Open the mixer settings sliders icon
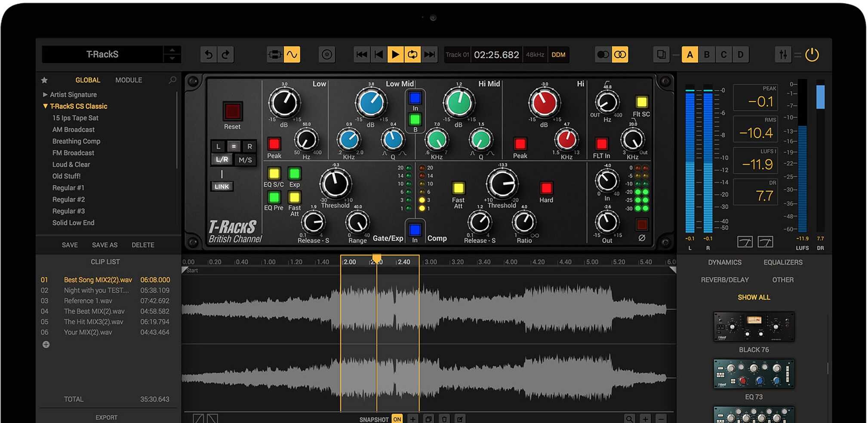 (783, 55)
